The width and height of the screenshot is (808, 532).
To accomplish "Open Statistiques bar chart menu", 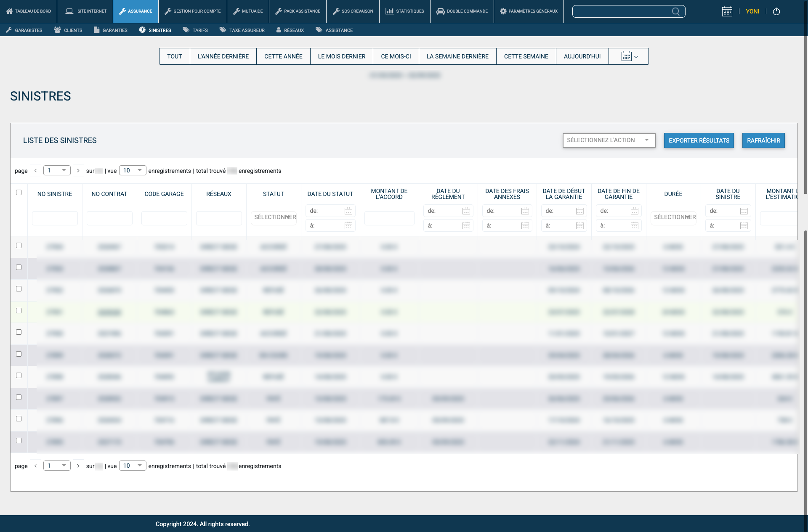I will 404,11.
